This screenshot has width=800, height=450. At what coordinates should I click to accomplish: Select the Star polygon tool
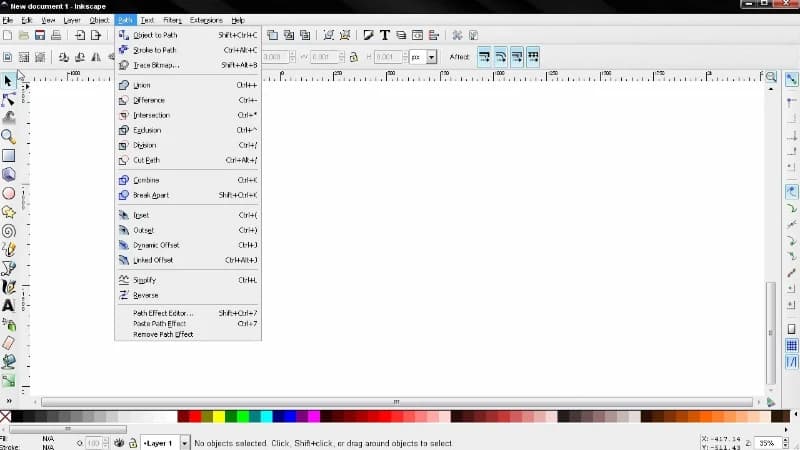[8, 212]
